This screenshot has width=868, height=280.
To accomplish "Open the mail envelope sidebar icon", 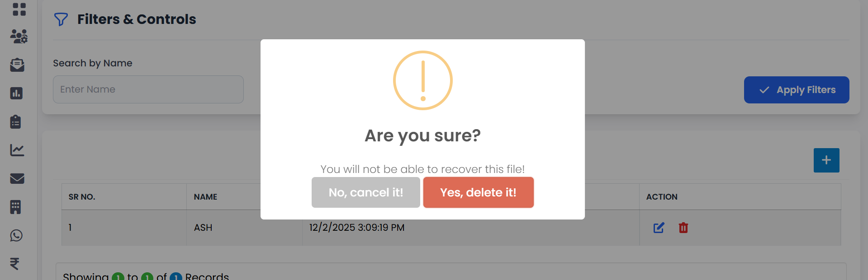I will tap(17, 178).
